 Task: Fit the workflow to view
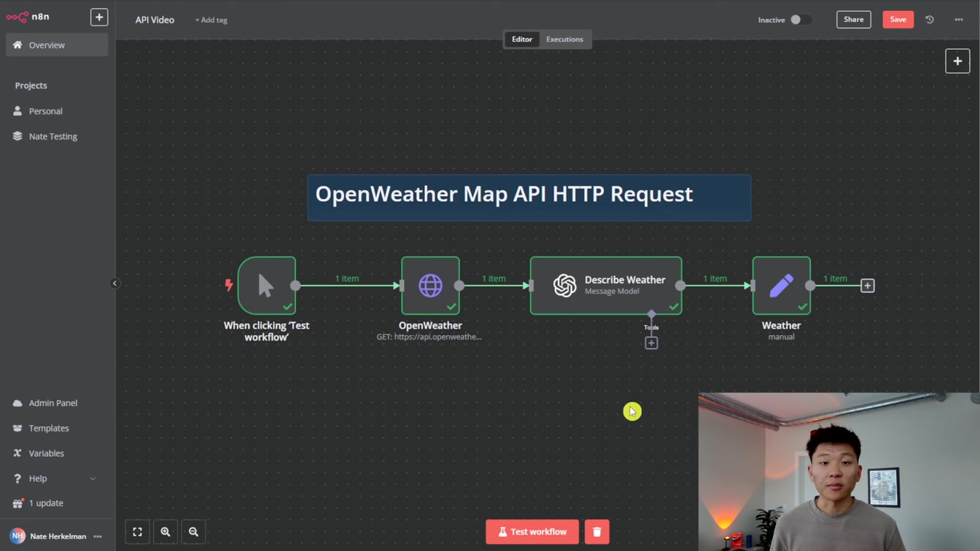137,532
